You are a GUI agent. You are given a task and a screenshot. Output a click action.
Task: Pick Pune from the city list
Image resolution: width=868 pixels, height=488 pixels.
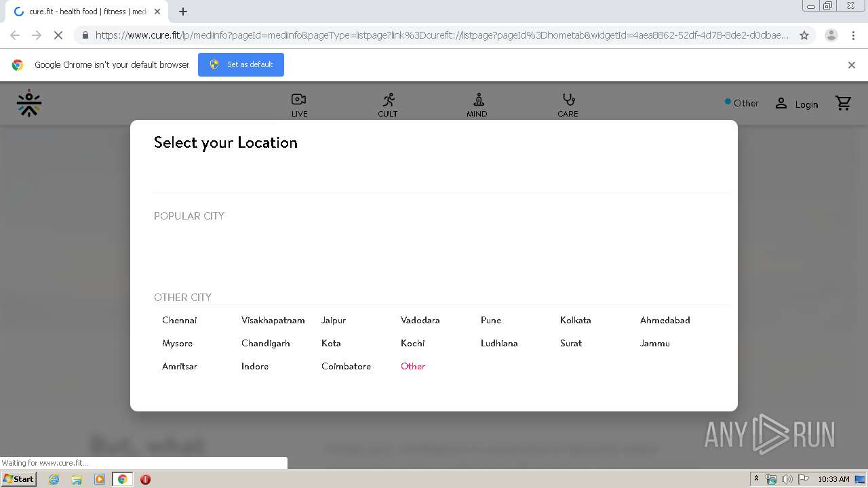(x=491, y=320)
